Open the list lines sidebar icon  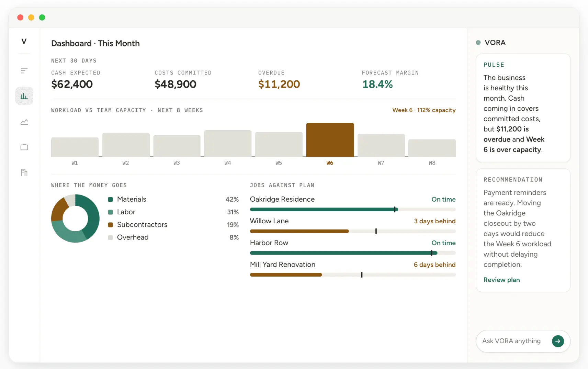point(24,71)
